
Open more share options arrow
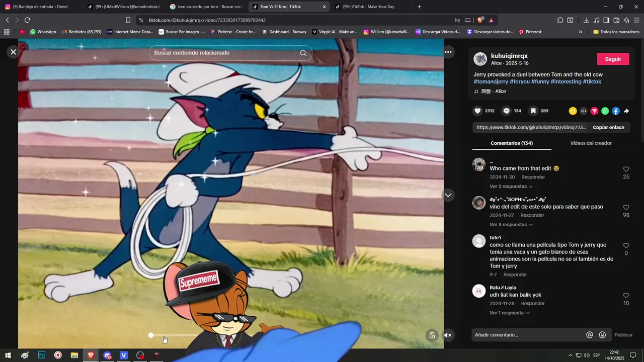(626, 111)
